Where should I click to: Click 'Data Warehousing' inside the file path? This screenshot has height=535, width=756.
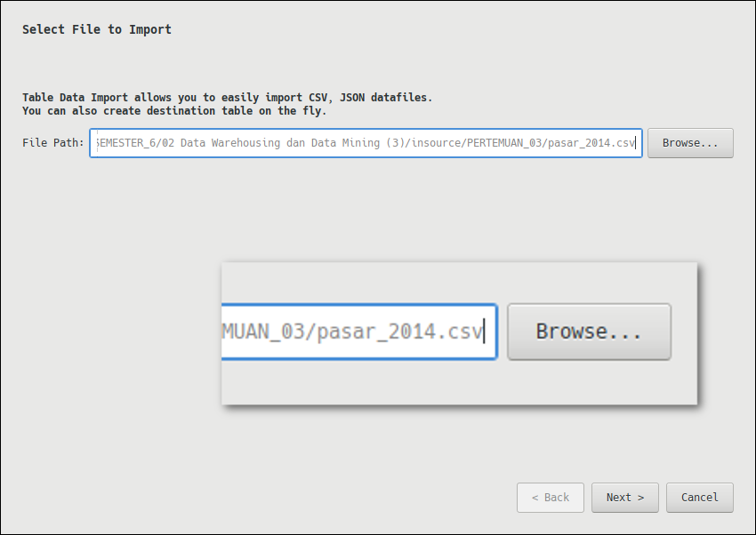point(231,143)
